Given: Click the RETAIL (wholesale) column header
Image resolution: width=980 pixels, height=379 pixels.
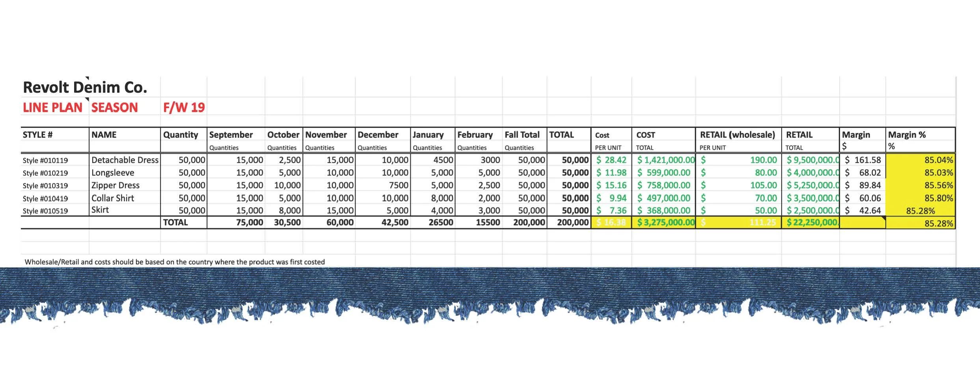Looking at the screenshot, I should pyautogui.click(x=737, y=135).
